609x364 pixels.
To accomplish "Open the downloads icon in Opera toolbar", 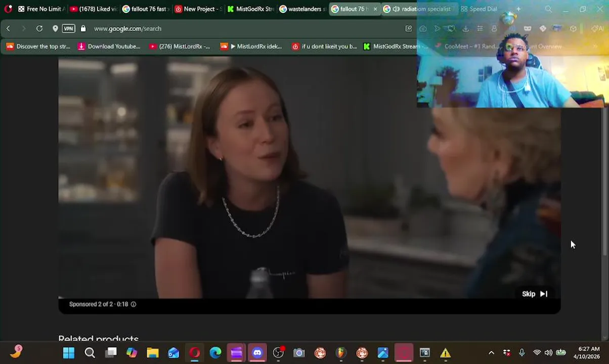I will 465,29.
